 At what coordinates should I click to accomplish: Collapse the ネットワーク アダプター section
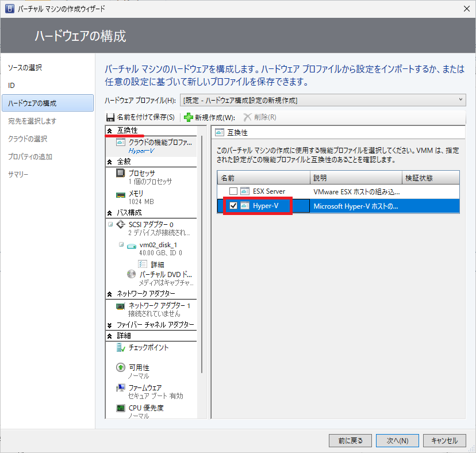coord(110,294)
